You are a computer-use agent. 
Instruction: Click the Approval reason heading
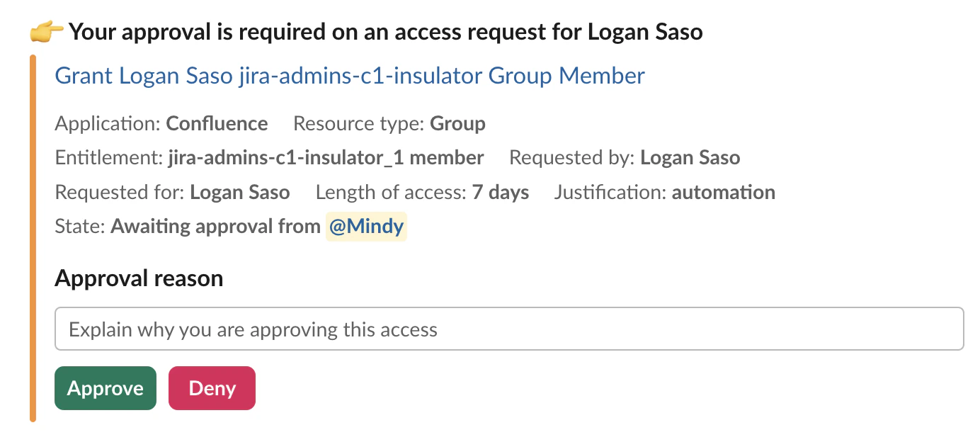(139, 278)
